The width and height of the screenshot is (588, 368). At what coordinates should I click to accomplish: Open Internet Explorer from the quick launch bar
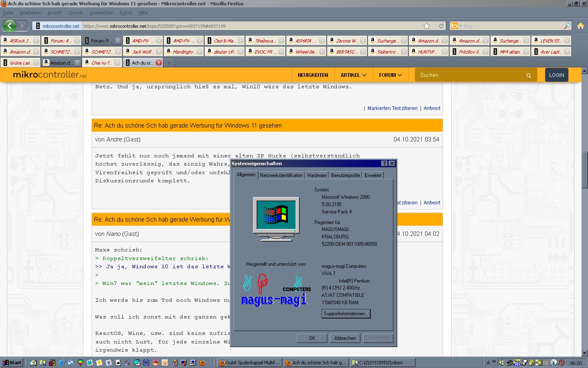[61, 363]
